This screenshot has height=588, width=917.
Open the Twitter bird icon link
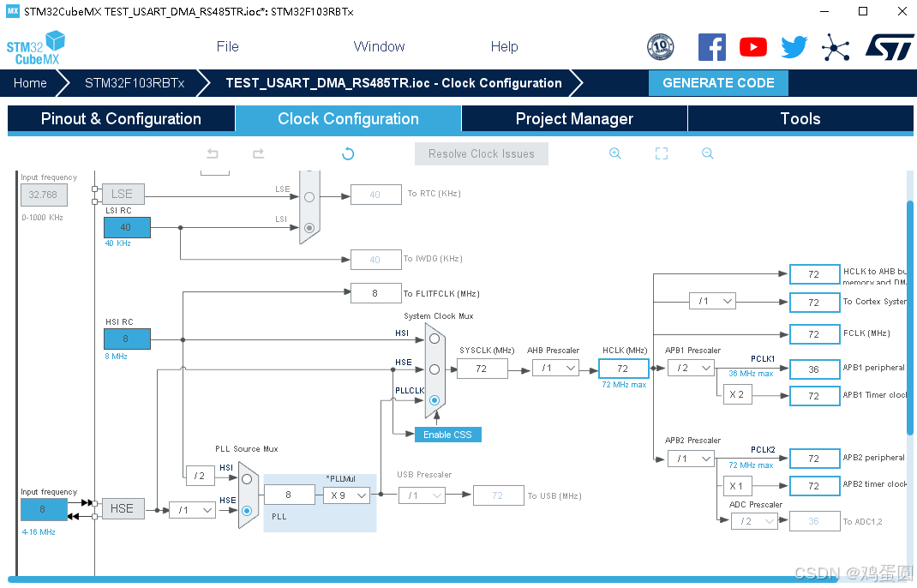tap(794, 47)
